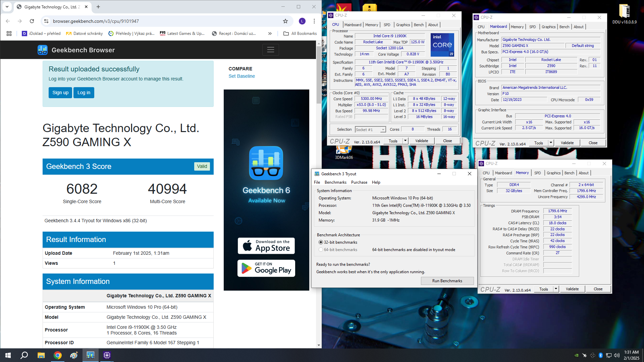Click the Log in button
Screen dimensions: 644x362
[84, 93]
